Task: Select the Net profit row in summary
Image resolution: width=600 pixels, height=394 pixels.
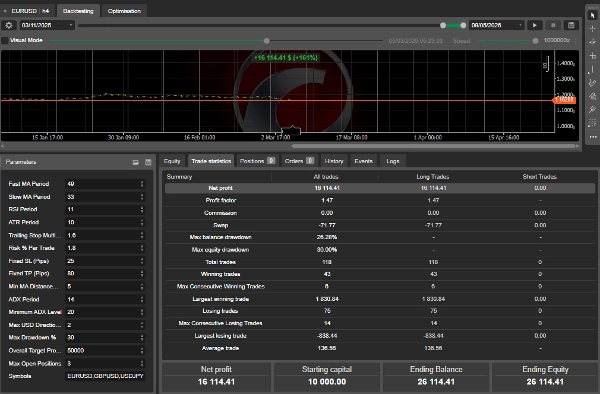Action: click(380, 188)
